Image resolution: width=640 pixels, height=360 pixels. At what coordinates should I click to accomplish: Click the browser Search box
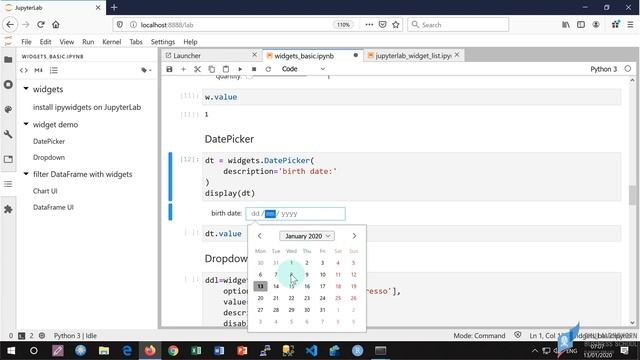pos(458,24)
